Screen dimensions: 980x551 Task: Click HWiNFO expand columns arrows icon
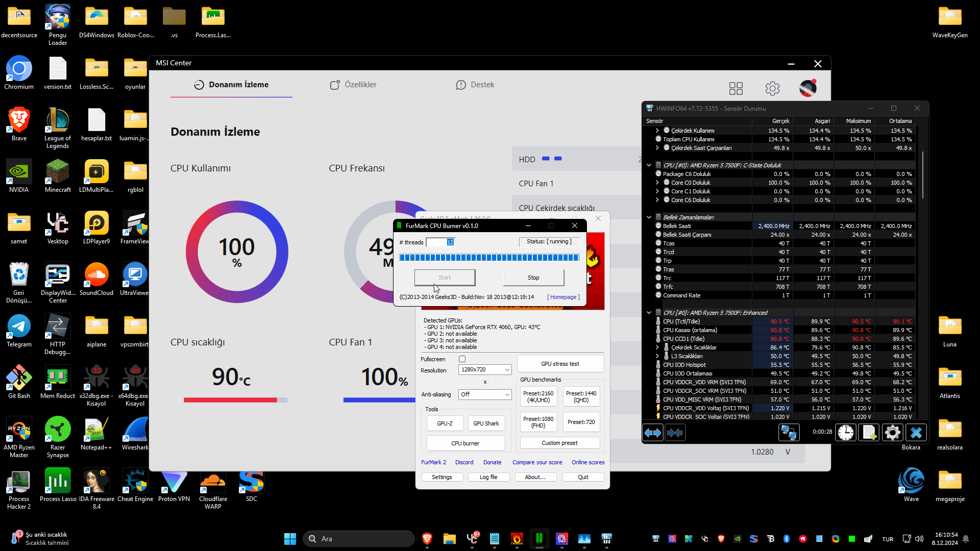[652, 433]
